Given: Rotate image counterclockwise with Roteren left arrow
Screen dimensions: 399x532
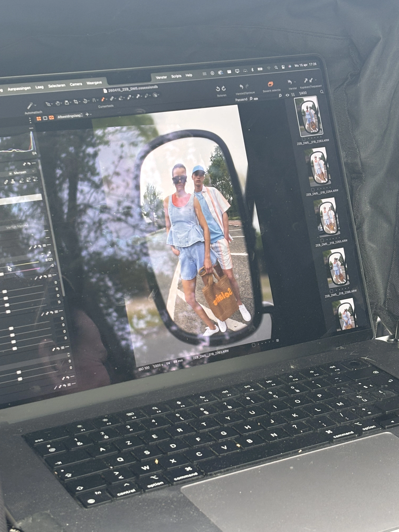Looking at the screenshot, I should (x=218, y=89).
